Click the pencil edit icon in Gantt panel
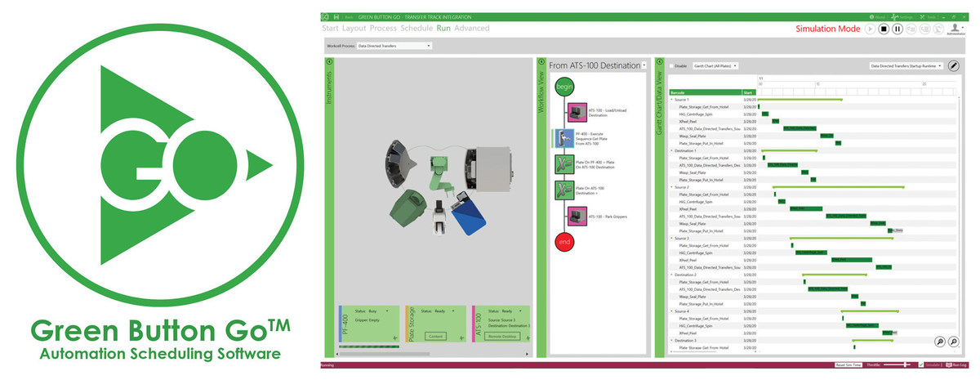Image resolution: width=980 pixels, height=380 pixels. coord(953,65)
